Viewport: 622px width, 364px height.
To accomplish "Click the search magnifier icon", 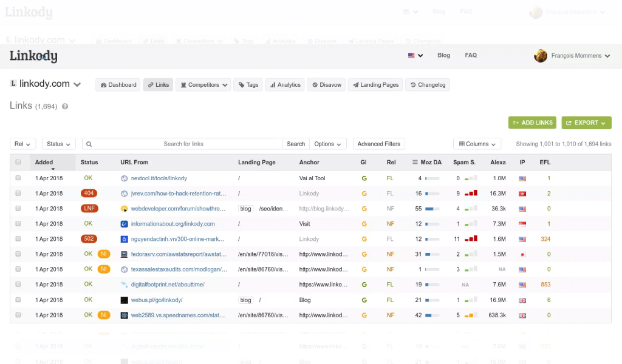I will tap(89, 144).
